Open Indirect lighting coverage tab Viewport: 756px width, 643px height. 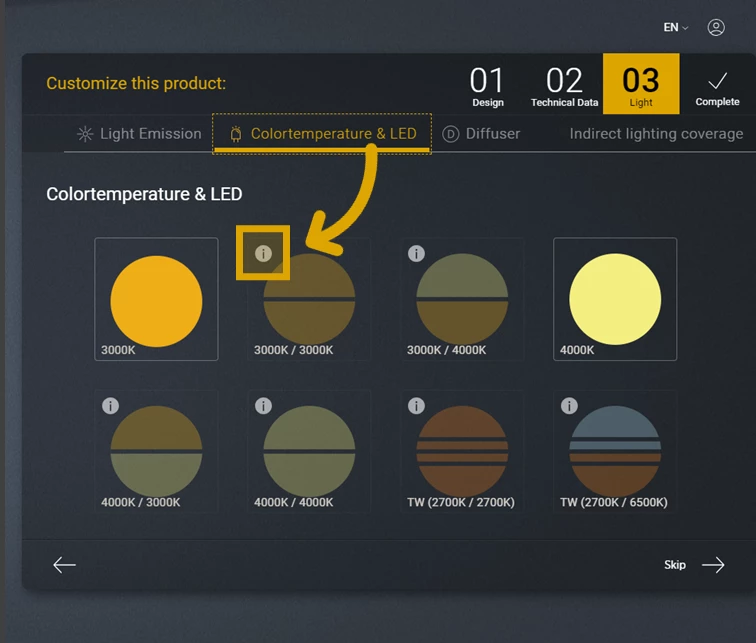(x=656, y=134)
